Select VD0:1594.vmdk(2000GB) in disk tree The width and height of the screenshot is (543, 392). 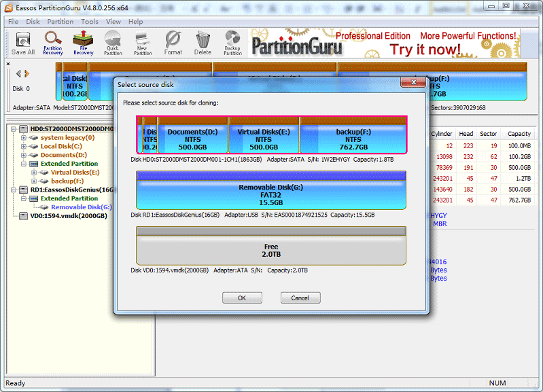[x=69, y=216]
